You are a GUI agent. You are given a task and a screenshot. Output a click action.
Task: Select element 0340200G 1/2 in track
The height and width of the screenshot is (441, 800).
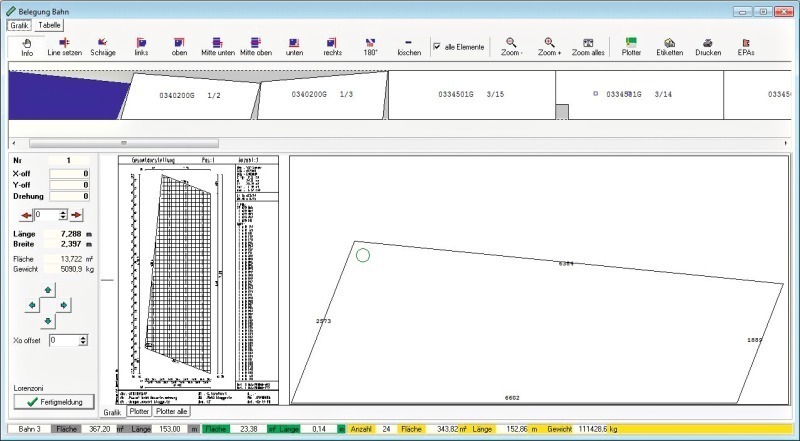click(x=190, y=96)
